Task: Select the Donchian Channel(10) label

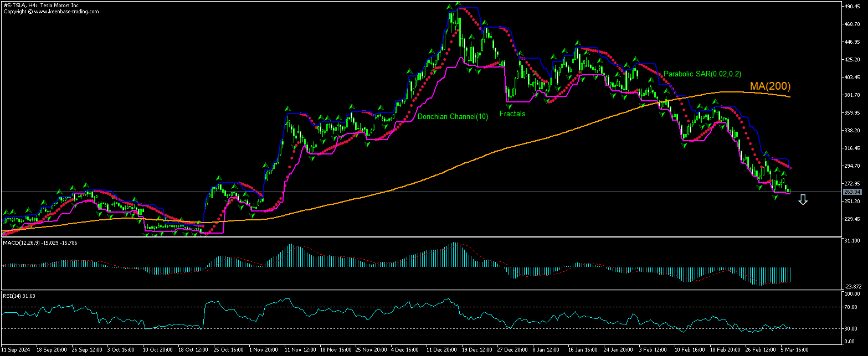Action: point(453,117)
